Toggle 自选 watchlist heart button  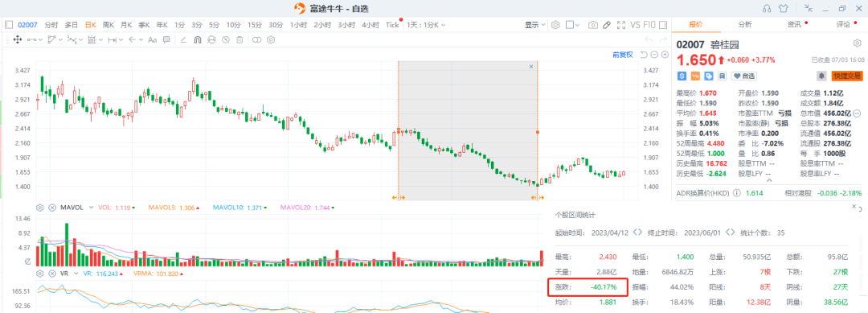pos(744,76)
